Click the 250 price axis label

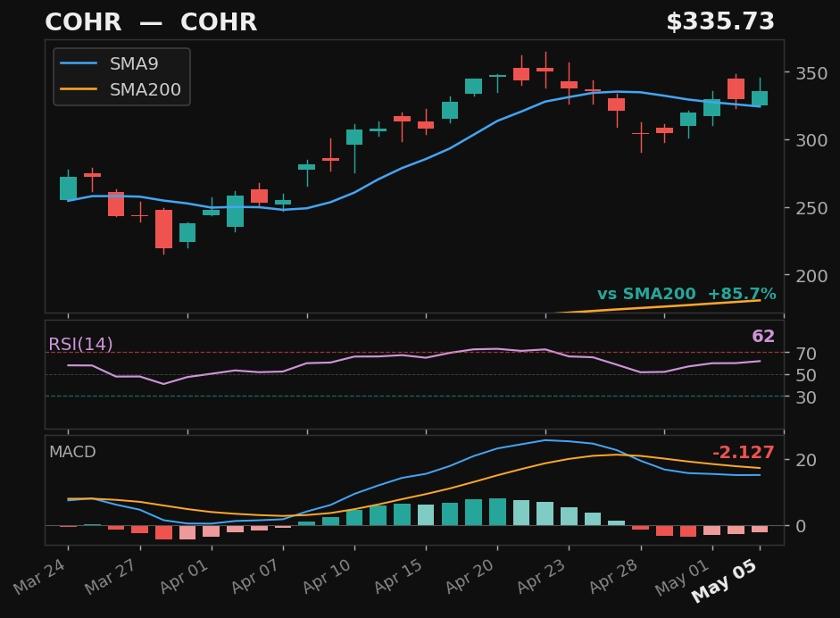811,208
